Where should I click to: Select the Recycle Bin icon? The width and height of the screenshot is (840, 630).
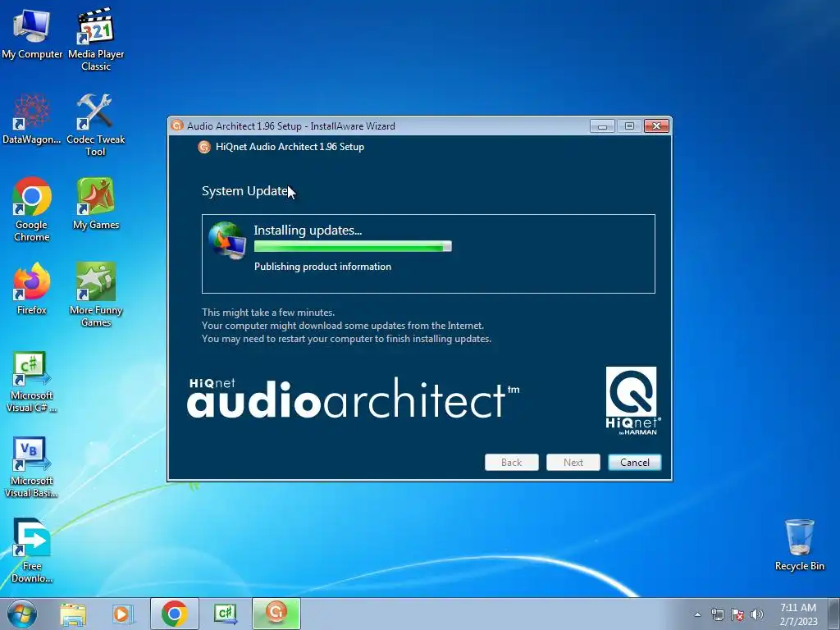pos(799,545)
